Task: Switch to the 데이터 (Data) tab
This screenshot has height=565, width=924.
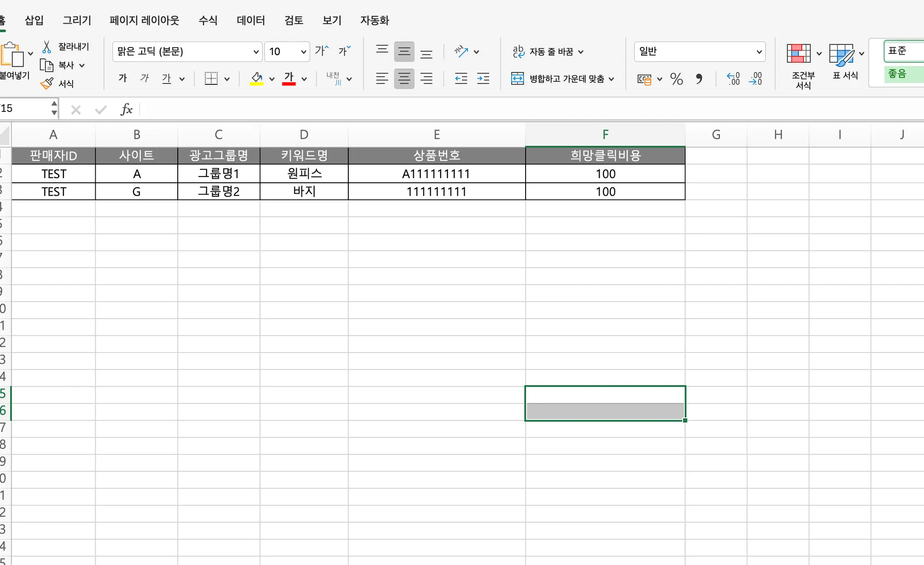Action: tap(251, 20)
